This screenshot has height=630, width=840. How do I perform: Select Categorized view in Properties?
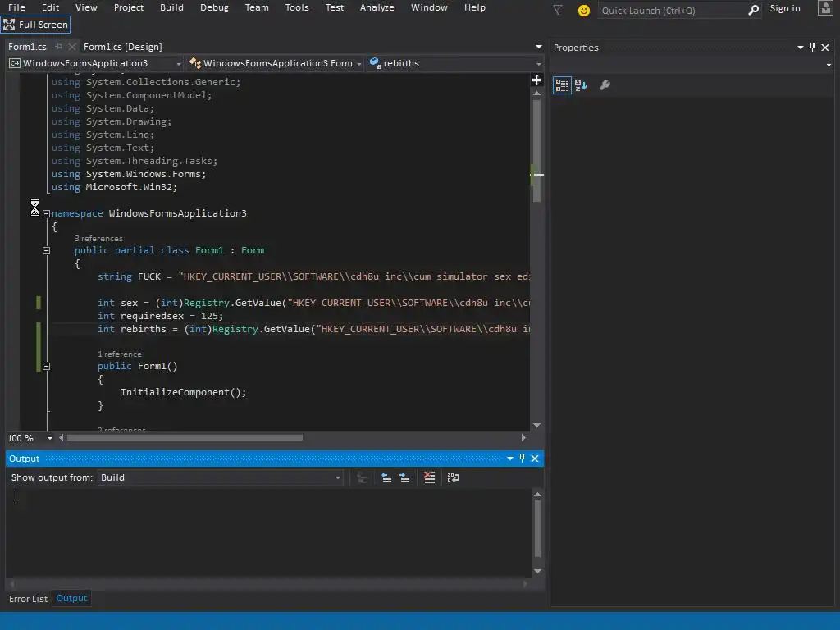[561, 85]
